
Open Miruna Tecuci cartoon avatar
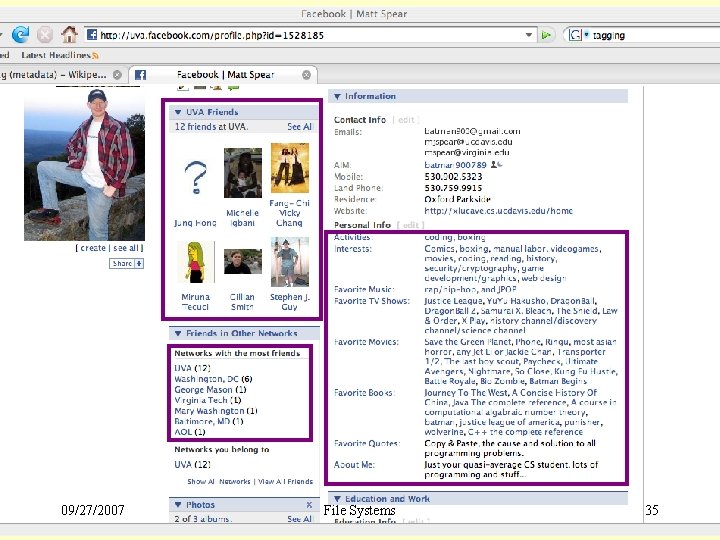(196, 262)
